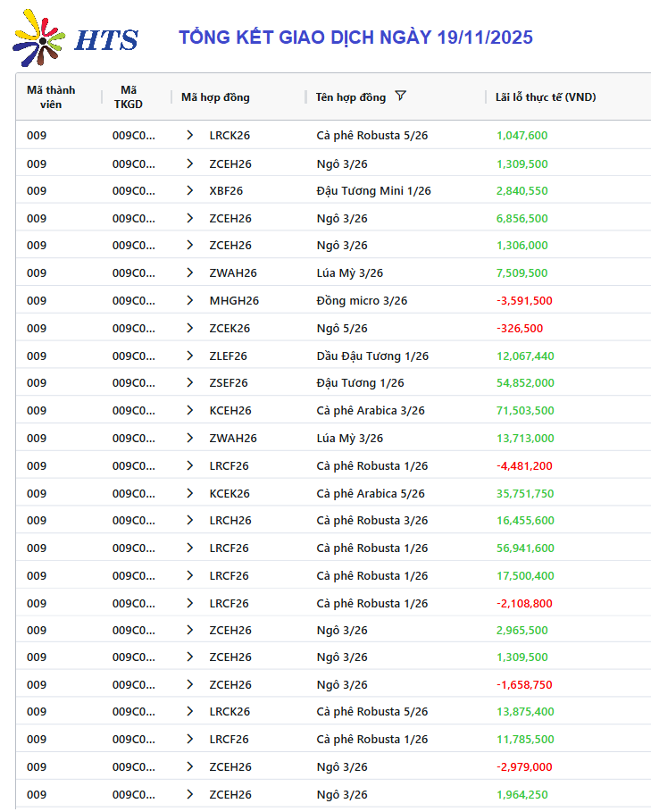Click the report title dated 19/11/2025
Screen dimensions: 651x812
pos(355,38)
